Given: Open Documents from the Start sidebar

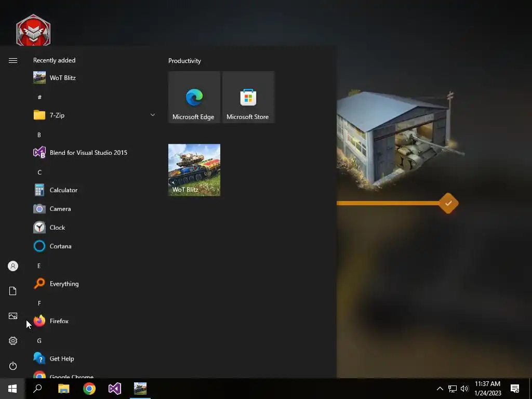Looking at the screenshot, I should (x=13, y=291).
